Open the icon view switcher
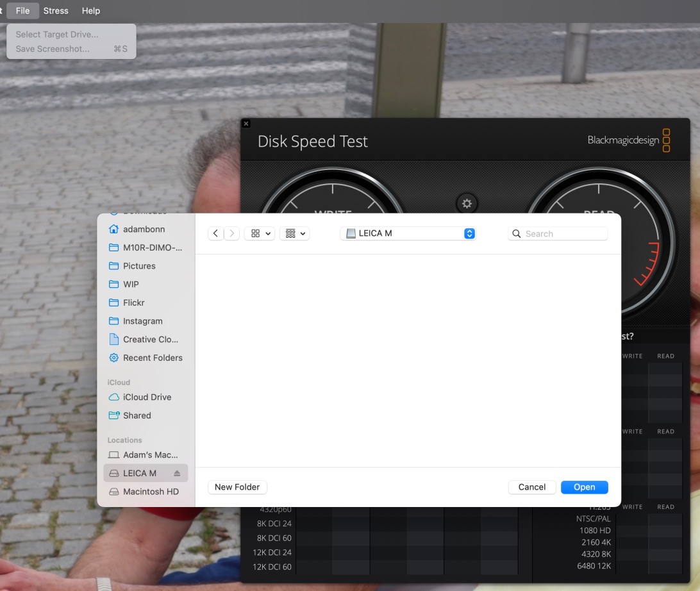 (x=260, y=234)
